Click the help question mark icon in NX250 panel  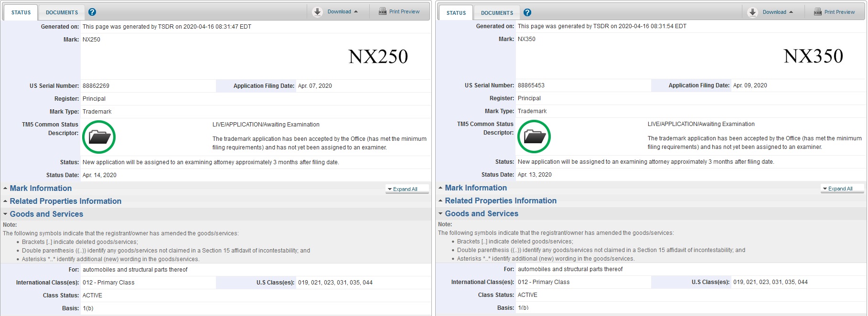click(x=93, y=12)
